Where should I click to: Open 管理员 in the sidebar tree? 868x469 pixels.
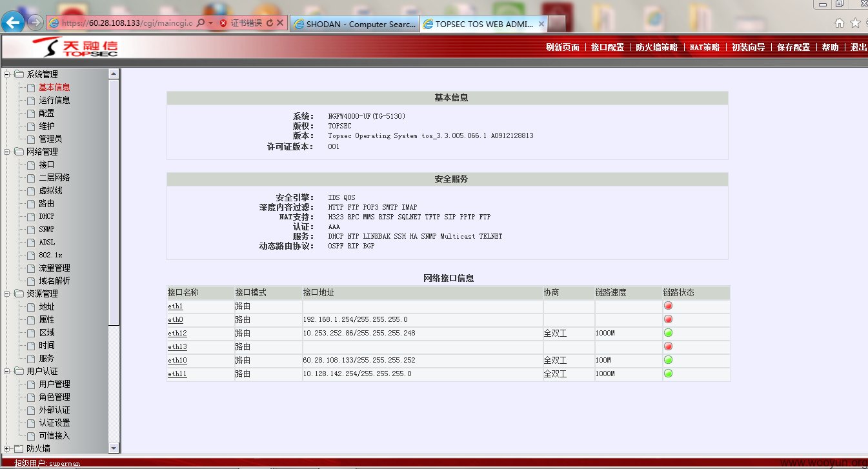point(50,139)
